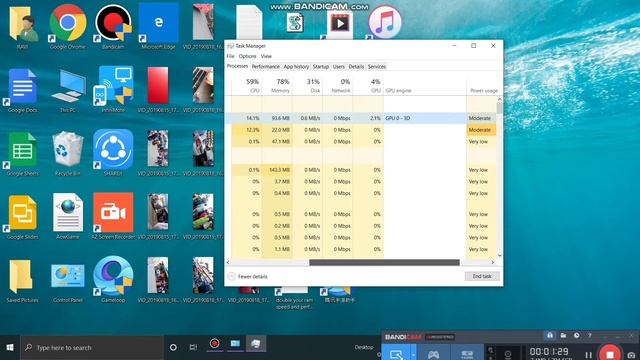
Task: Open the File menu in Task Manager
Action: click(x=231, y=56)
